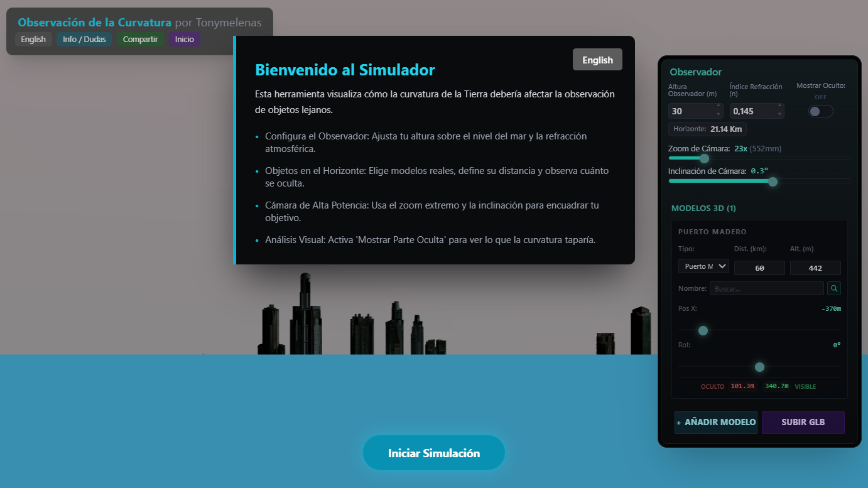Click Compartir in the top bar
The image size is (868, 488).
tap(140, 39)
